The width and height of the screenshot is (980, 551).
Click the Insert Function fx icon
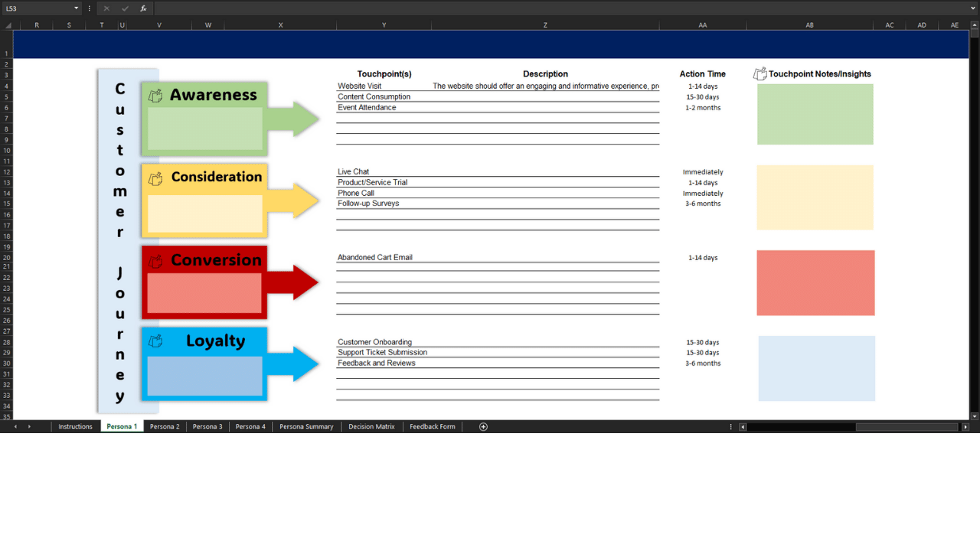point(143,8)
